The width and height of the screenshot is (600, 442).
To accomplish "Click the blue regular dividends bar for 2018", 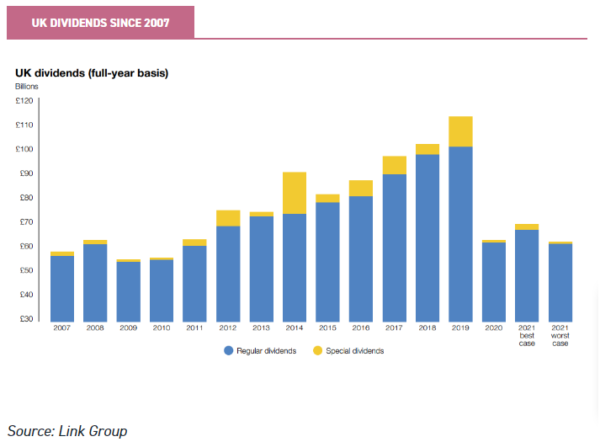I will click(427, 238).
